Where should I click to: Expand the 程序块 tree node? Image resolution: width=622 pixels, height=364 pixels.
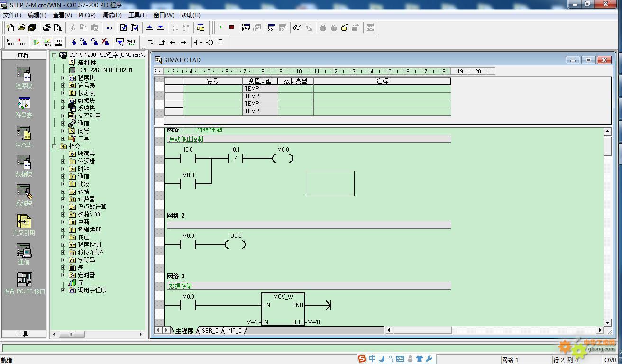click(x=64, y=78)
